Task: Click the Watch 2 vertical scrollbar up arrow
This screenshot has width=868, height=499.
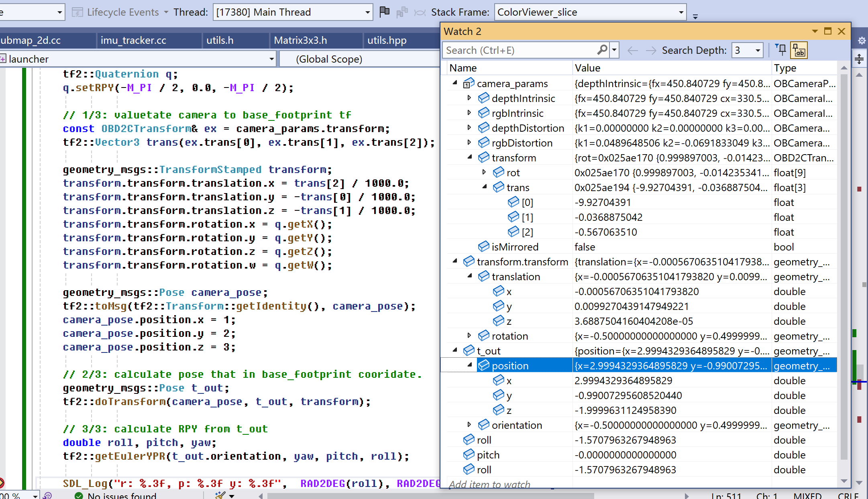Action: point(844,68)
